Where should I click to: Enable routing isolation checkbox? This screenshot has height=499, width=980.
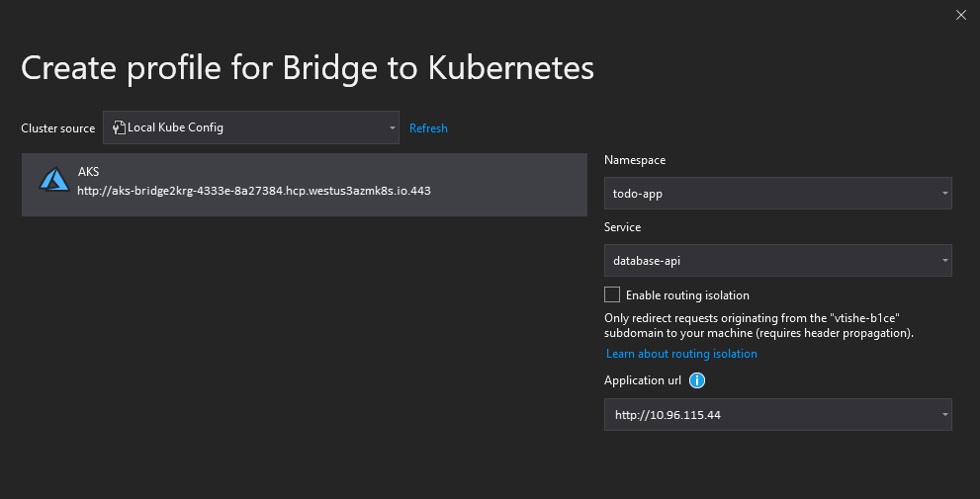(612, 294)
